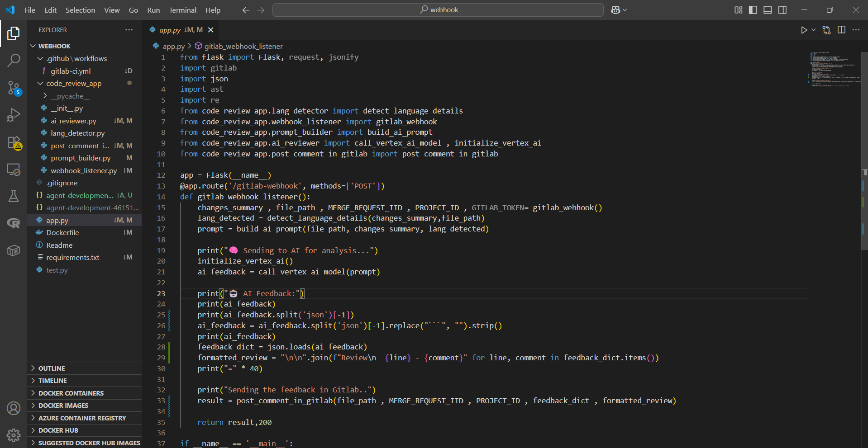Open the Terminal menu
This screenshot has width=868, height=448.
point(182,10)
